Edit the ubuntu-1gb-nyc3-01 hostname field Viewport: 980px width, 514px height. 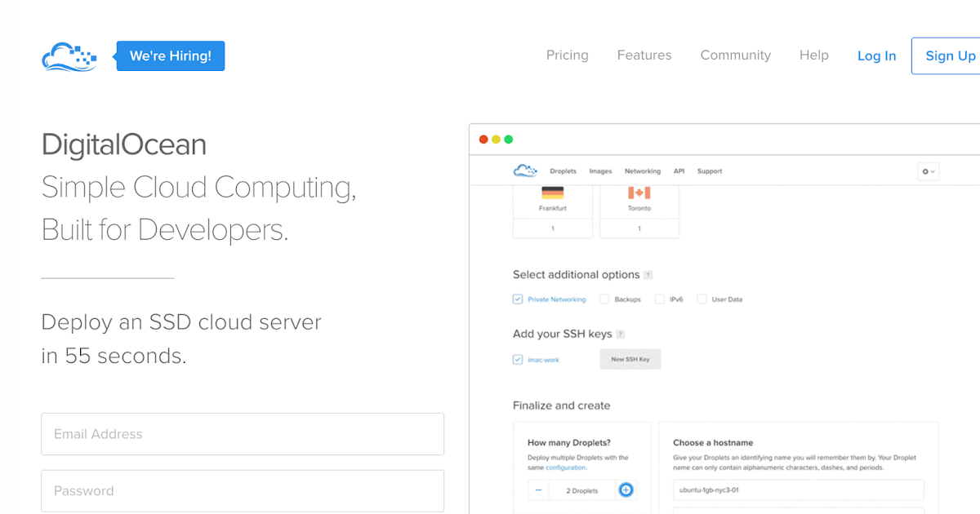pos(799,490)
